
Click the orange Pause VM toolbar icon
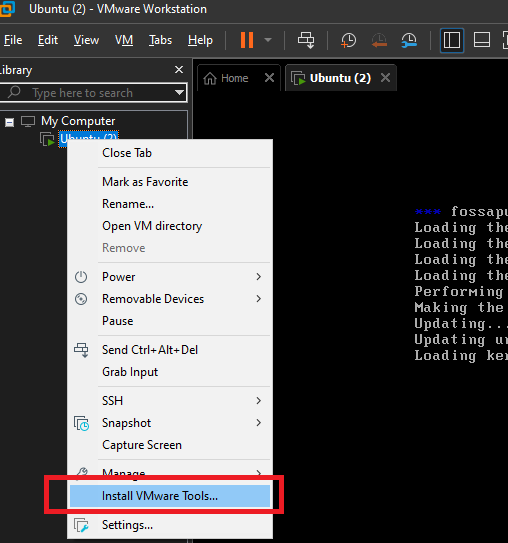(247, 40)
